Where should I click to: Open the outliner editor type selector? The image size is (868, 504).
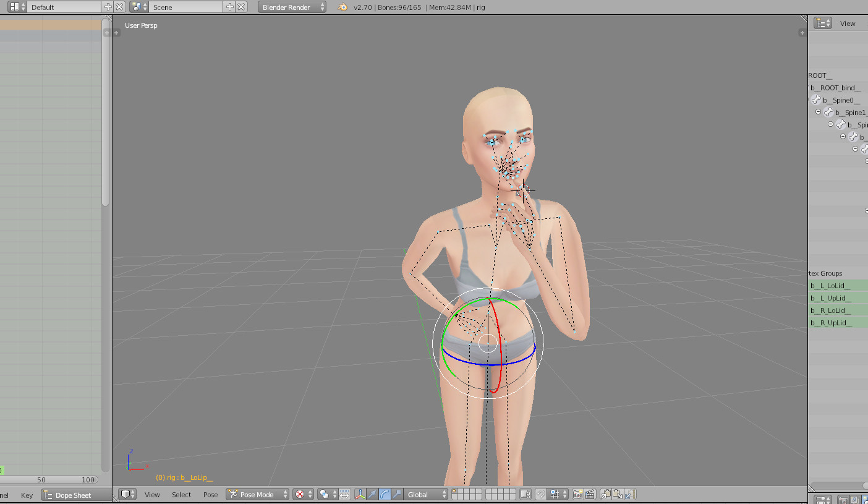pos(823,23)
